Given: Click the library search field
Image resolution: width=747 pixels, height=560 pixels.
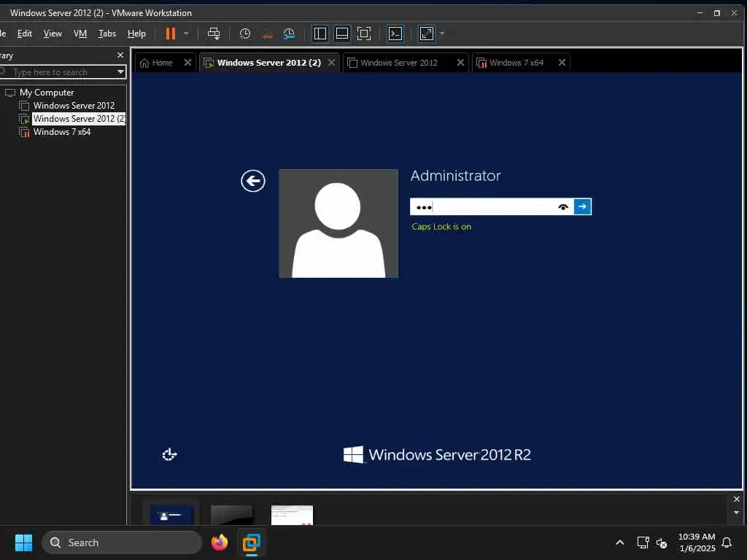Looking at the screenshot, I should (59, 72).
